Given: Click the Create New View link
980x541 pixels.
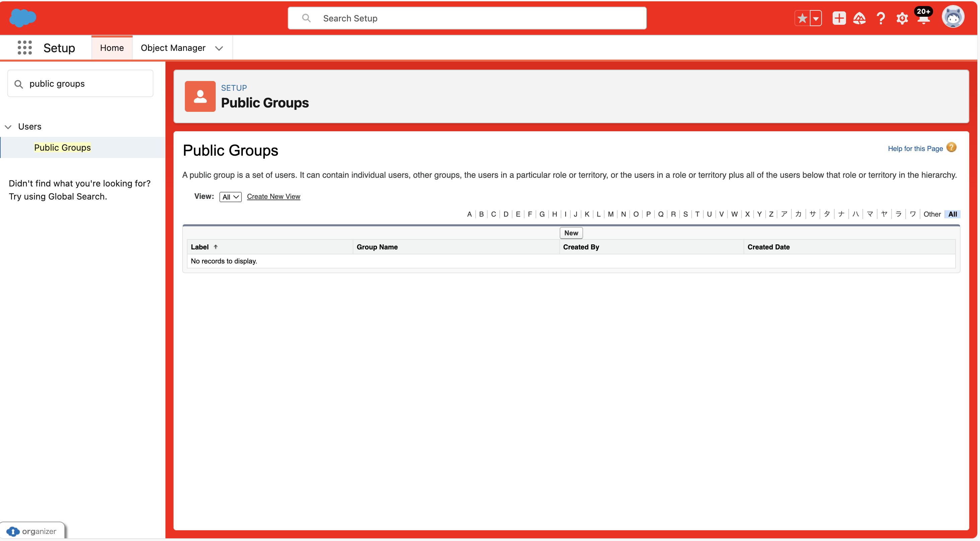Looking at the screenshot, I should click(274, 197).
